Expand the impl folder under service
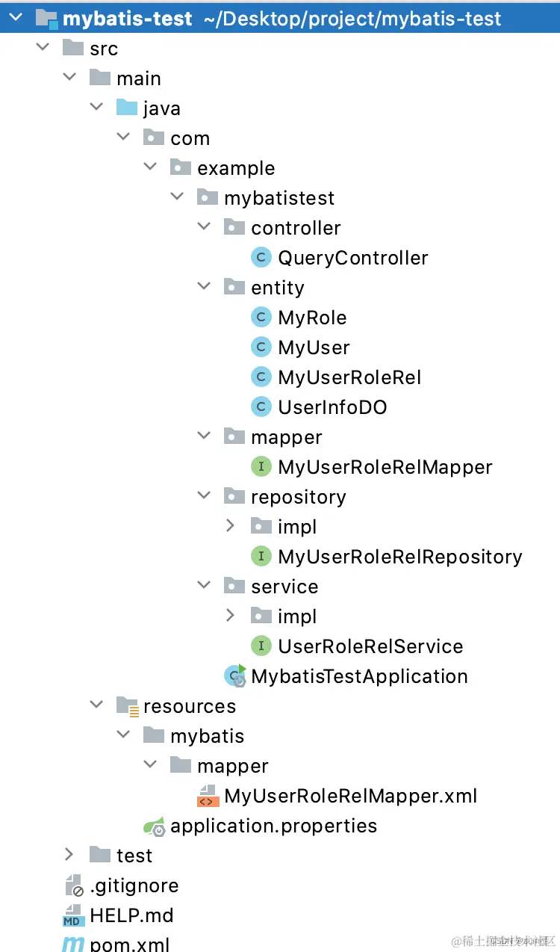The height and width of the screenshot is (952, 560). (x=230, y=615)
